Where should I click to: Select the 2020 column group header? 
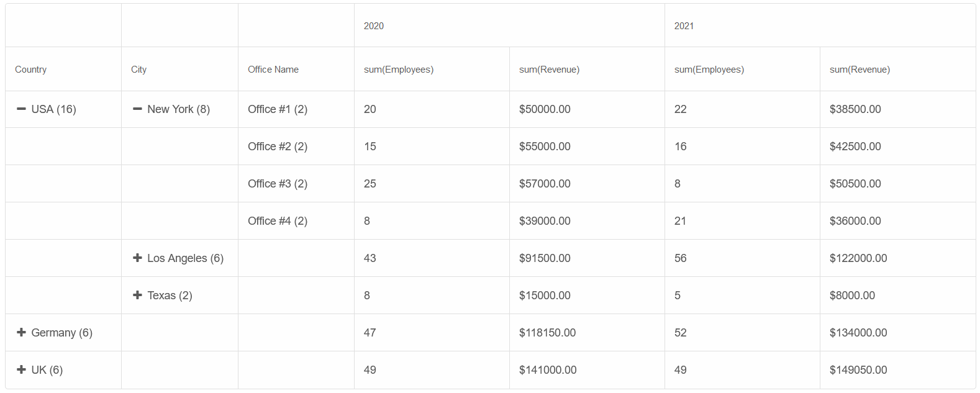[509, 25]
